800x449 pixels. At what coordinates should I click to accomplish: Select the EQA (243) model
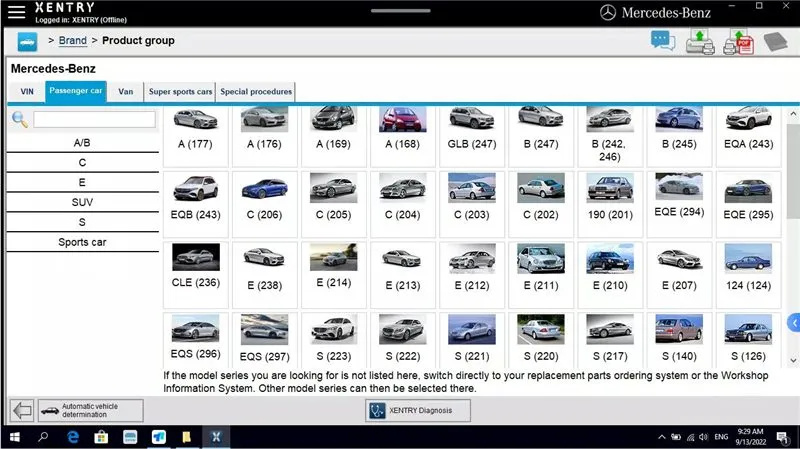(748, 136)
